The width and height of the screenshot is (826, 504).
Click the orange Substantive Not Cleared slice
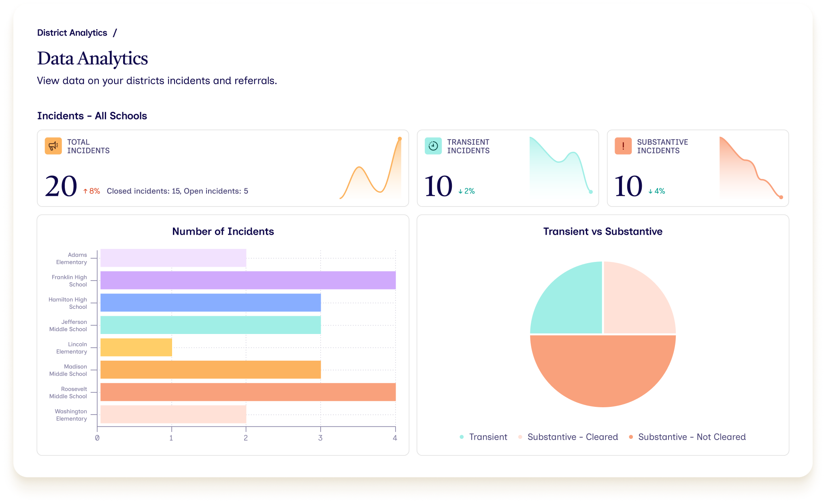(x=603, y=370)
